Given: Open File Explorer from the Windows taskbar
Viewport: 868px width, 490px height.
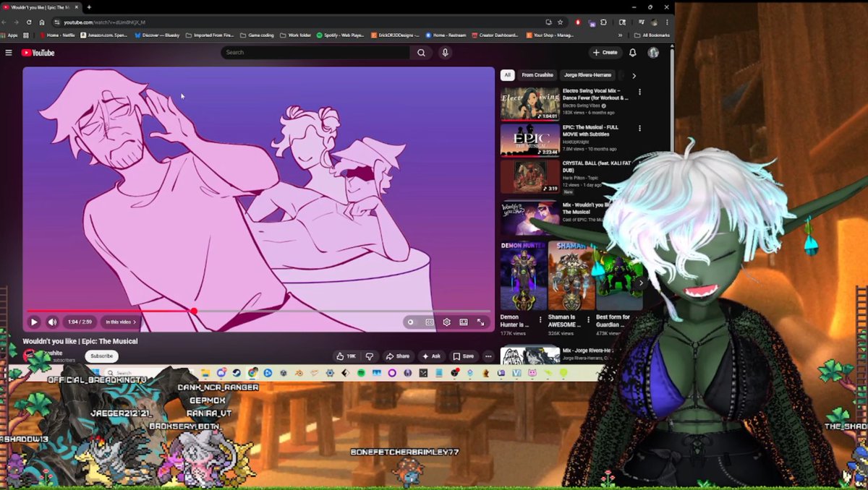Looking at the screenshot, I should point(205,373).
